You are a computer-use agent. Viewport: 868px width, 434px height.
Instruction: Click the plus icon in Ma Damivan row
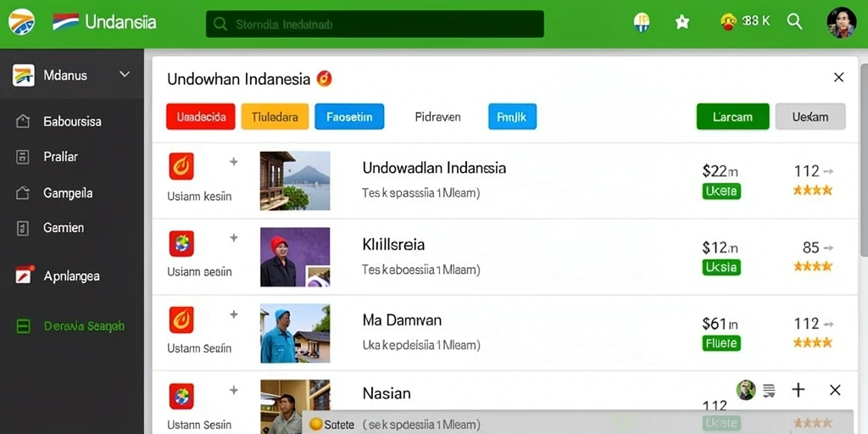click(234, 314)
